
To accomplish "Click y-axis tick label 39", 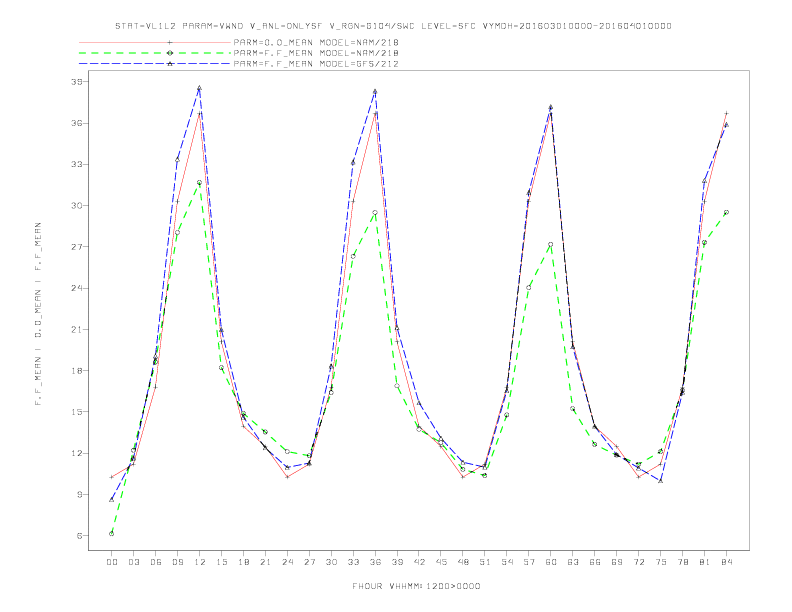I will click(x=76, y=82).
